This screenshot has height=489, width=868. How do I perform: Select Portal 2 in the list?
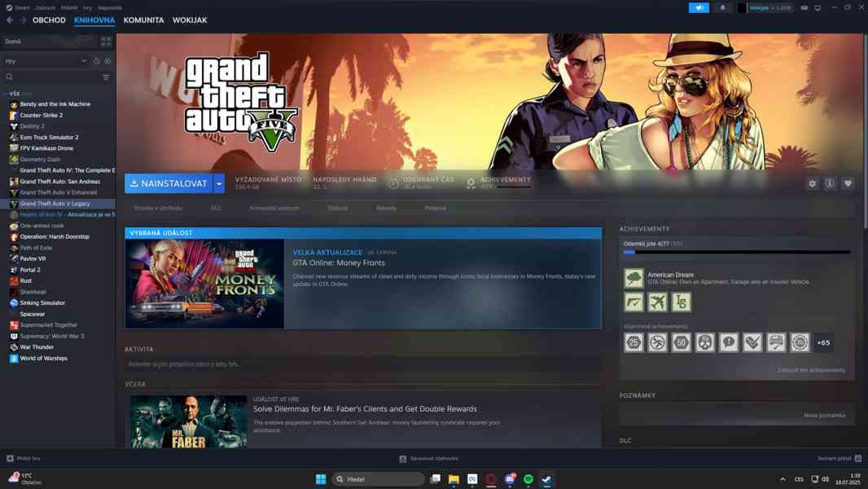click(30, 270)
